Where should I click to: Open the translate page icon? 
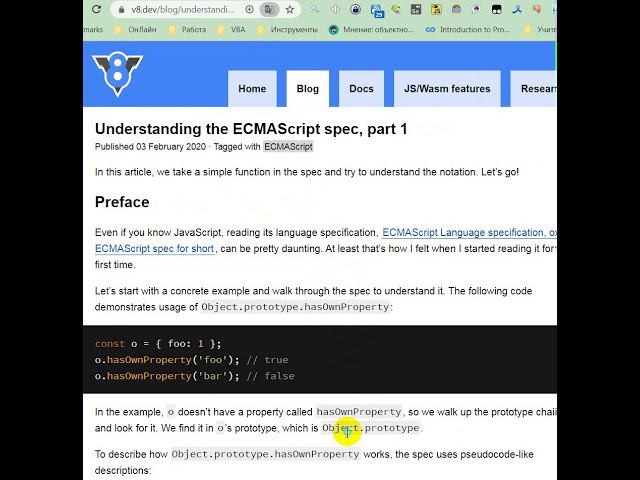click(x=269, y=9)
